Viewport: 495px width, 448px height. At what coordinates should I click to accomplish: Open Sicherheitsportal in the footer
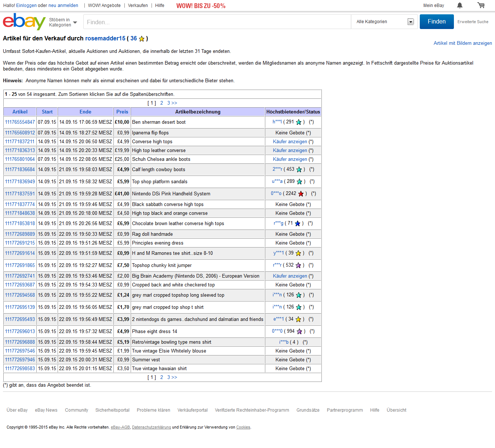click(112, 410)
